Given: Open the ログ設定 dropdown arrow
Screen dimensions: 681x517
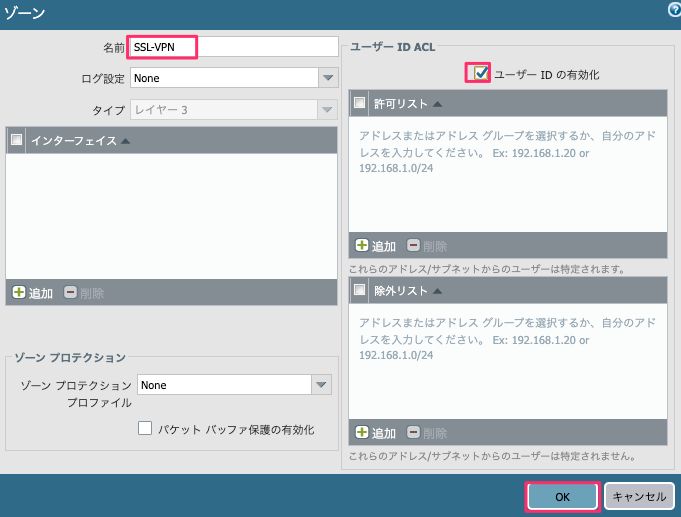Looking at the screenshot, I should pyautogui.click(x=328, y=78).
